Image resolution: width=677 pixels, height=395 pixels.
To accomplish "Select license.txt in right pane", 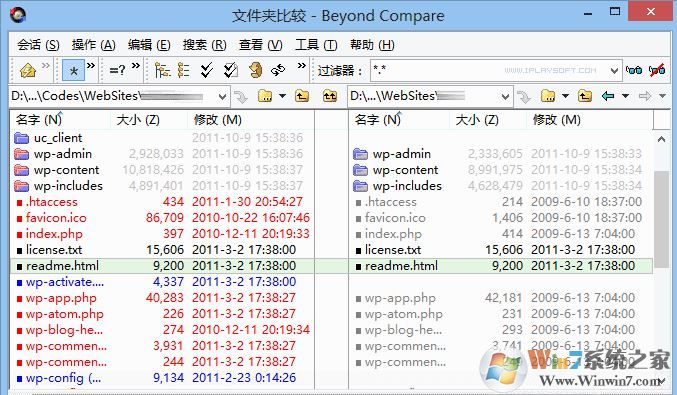I will 393,250.
